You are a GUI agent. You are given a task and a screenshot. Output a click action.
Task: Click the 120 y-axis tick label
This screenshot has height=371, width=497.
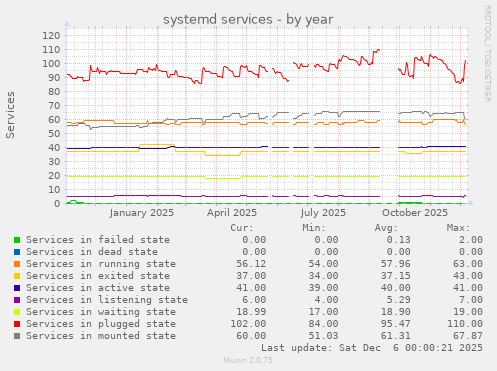[51, 35]
